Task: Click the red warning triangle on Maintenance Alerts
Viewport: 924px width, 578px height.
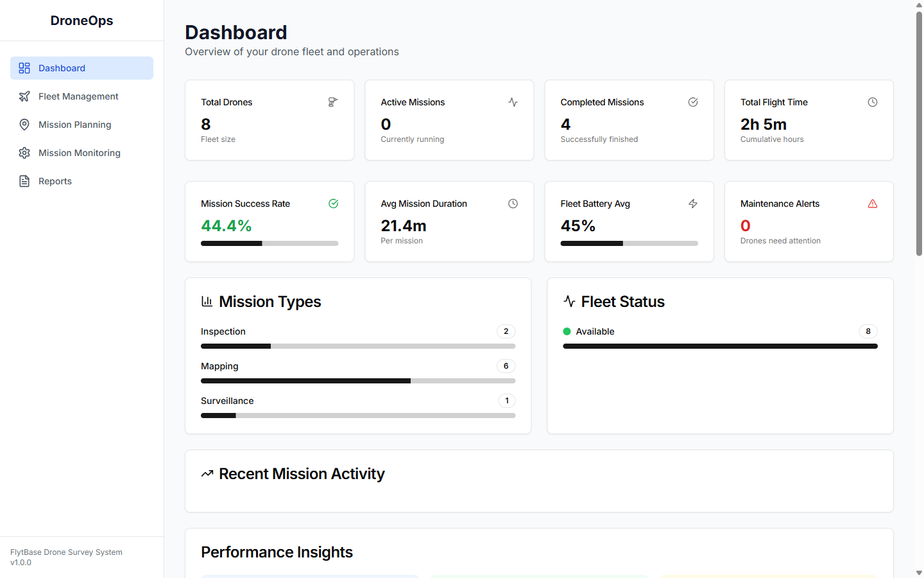Action: tap(873, 204)
